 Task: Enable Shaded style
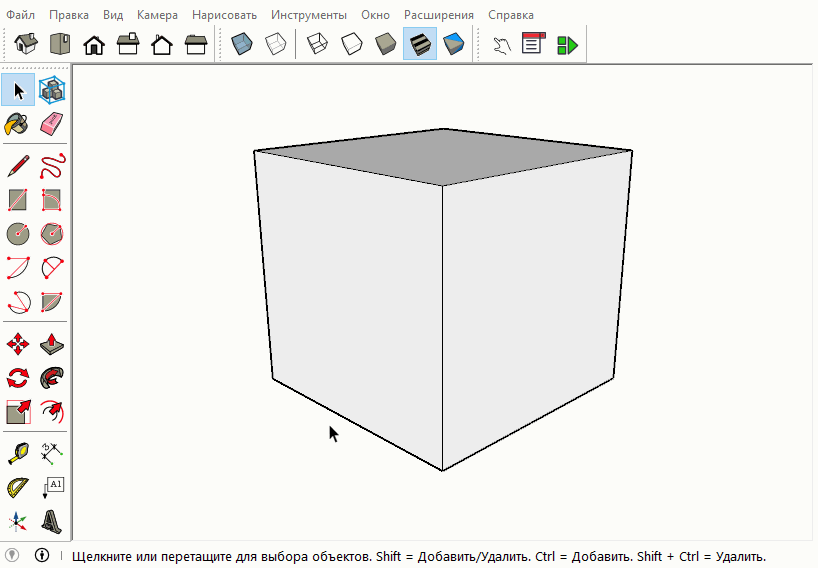coord(386,44)
